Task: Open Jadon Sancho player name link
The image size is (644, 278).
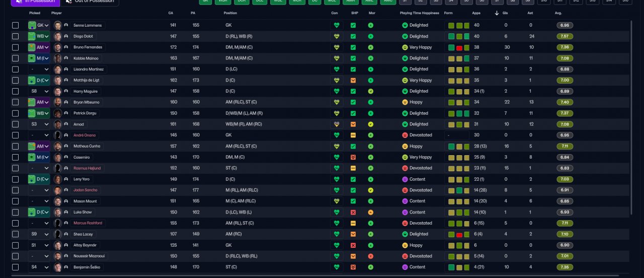Action: [85, 190]
